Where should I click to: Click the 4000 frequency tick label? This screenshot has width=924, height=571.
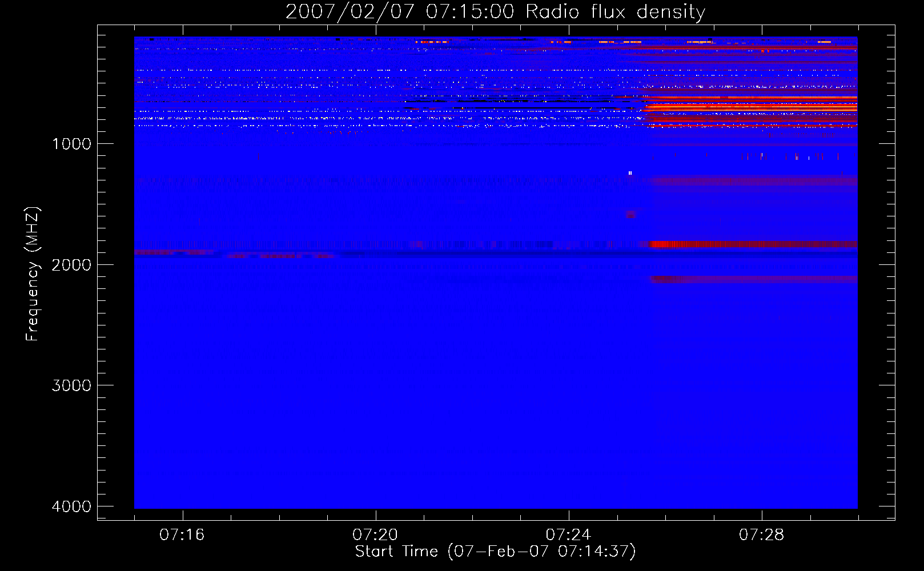(71, 506)
